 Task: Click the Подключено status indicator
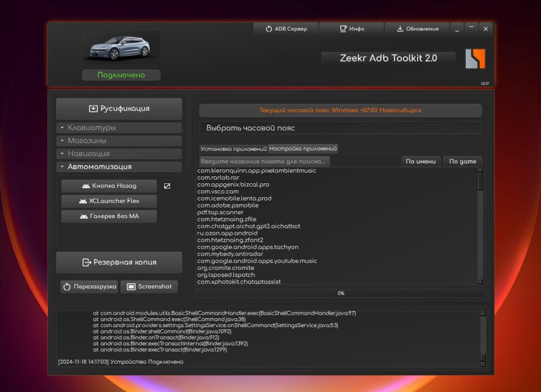[121, 75]
